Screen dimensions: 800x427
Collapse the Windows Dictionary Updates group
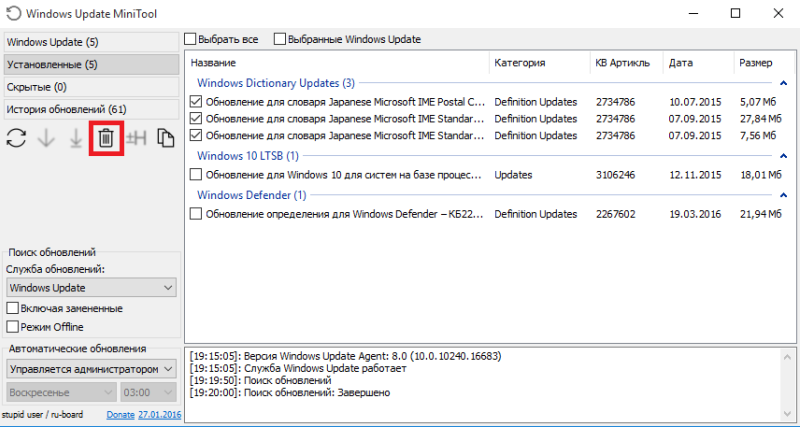coord(784,83)
